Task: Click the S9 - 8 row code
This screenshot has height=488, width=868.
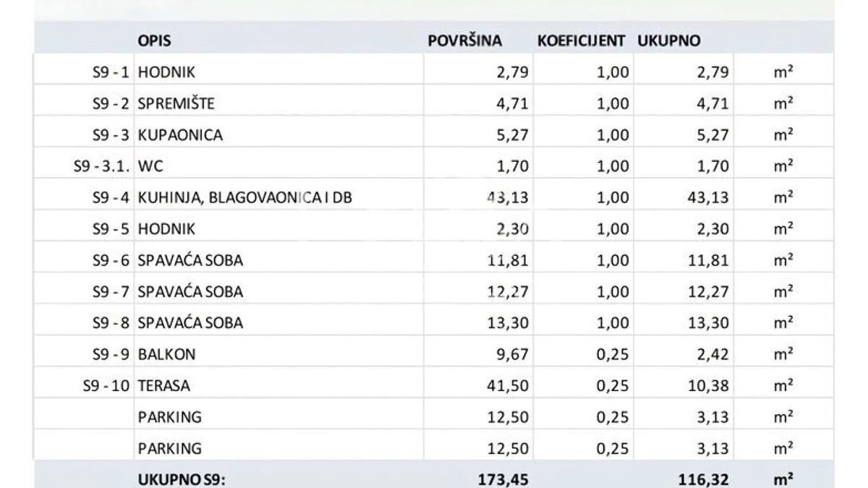Action: pos(111,323)
